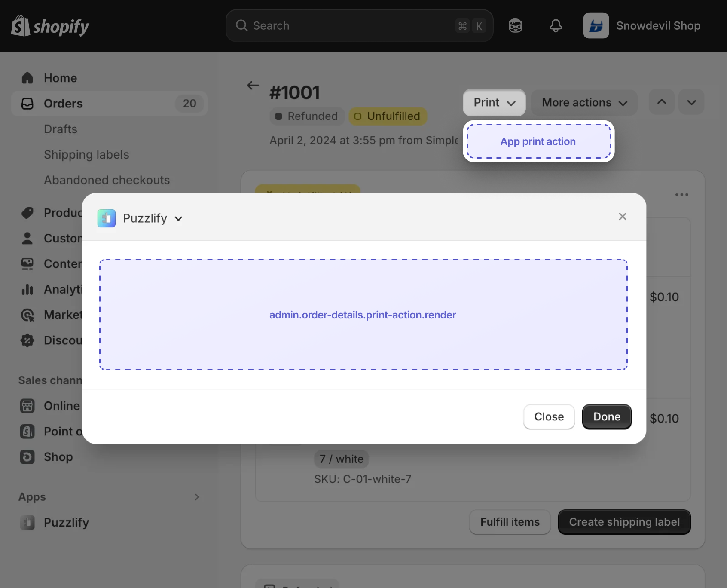
Task: Click the Fulfill items button
Action: point(510,522)
